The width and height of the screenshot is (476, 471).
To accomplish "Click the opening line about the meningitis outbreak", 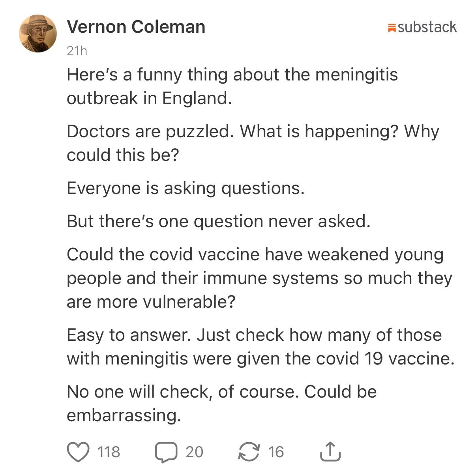I will click(x=232, y=86).
